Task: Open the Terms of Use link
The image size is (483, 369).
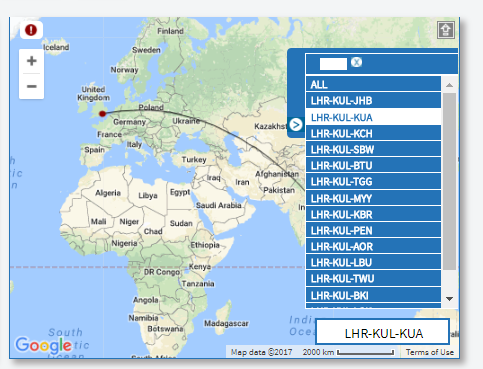Action: [430, 352]
